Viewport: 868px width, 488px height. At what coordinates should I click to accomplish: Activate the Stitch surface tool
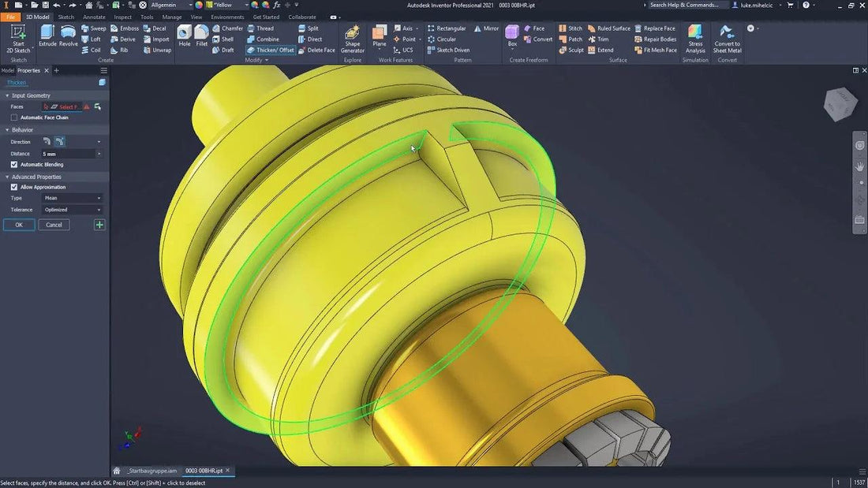click(x=572, y=28)
